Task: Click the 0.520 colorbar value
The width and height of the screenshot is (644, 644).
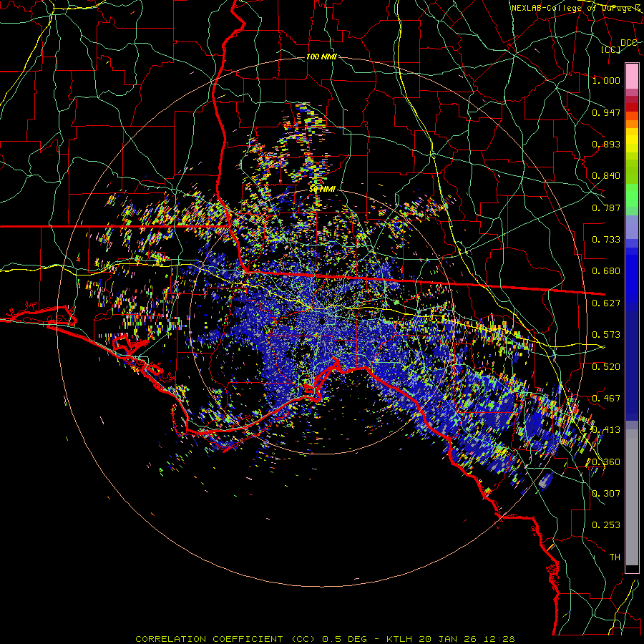Action: 606,367
